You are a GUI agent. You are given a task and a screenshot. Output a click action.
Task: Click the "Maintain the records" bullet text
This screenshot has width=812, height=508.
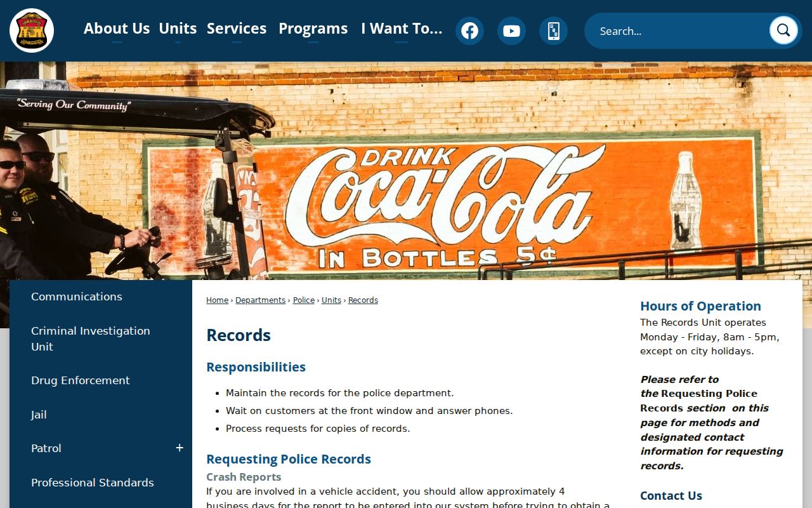tap(340, 393)
